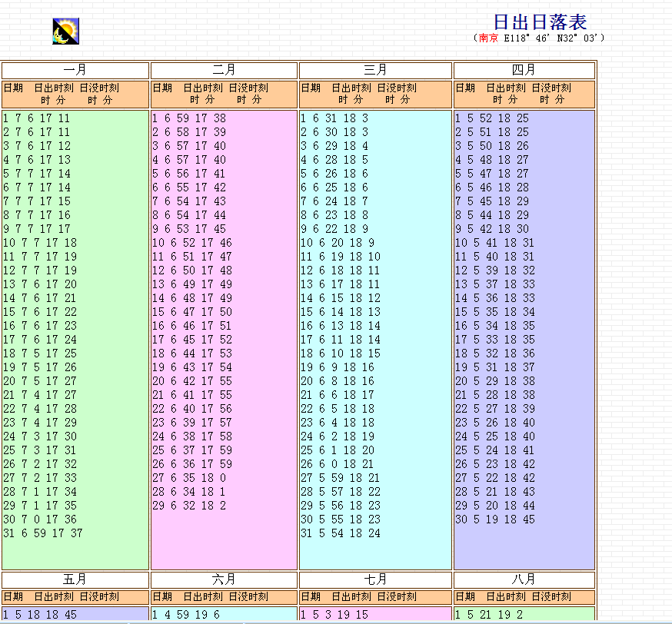Viewport: 672px width, 624px height.
Task: Click March row '31 5 54 18 24'
Action: (x=341, y=533)
